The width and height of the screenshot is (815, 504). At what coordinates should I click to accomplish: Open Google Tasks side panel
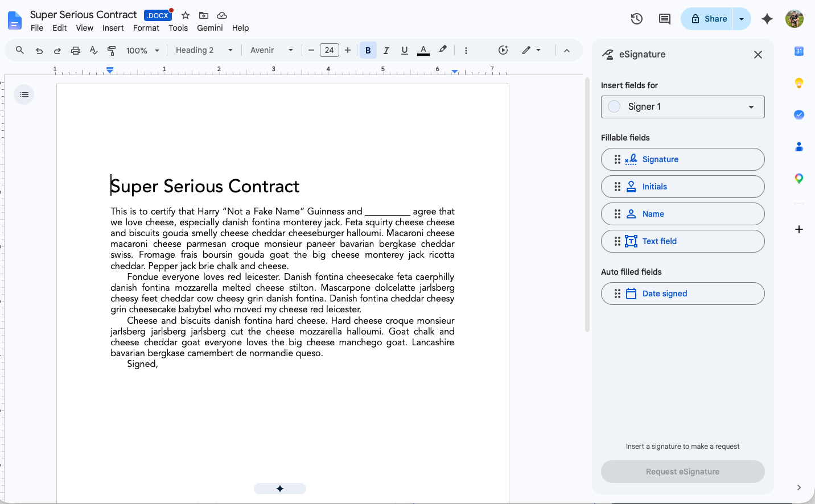[799, 115]
